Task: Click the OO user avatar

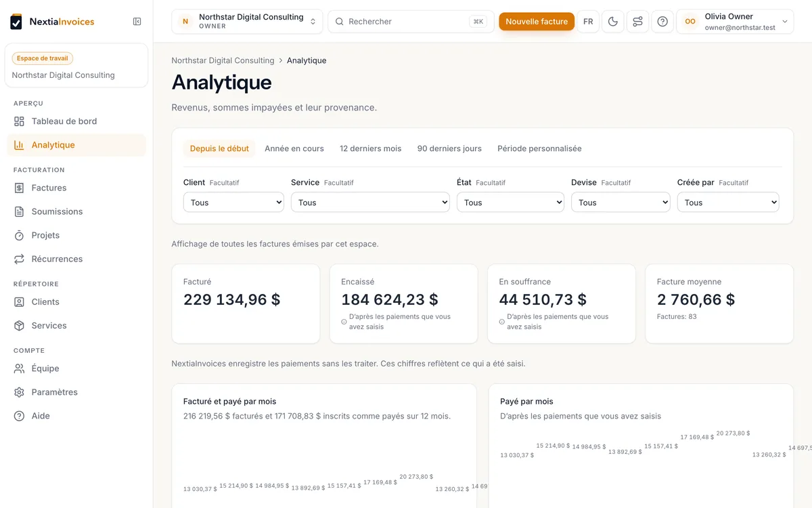Action: (690, 22)
